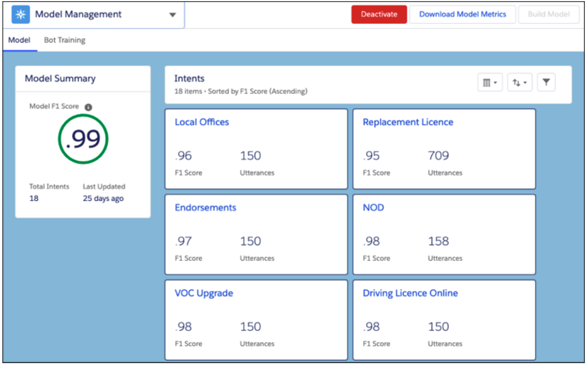The image size is (588, 366).
Task: Switch to the Bot Training tab
Action: point(65,40)
